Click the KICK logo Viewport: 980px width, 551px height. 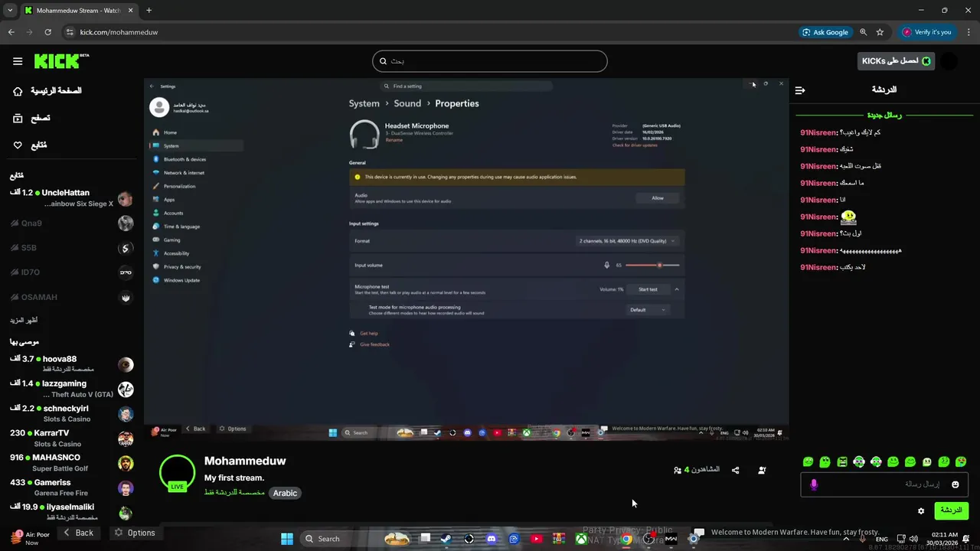coord(61,61)
